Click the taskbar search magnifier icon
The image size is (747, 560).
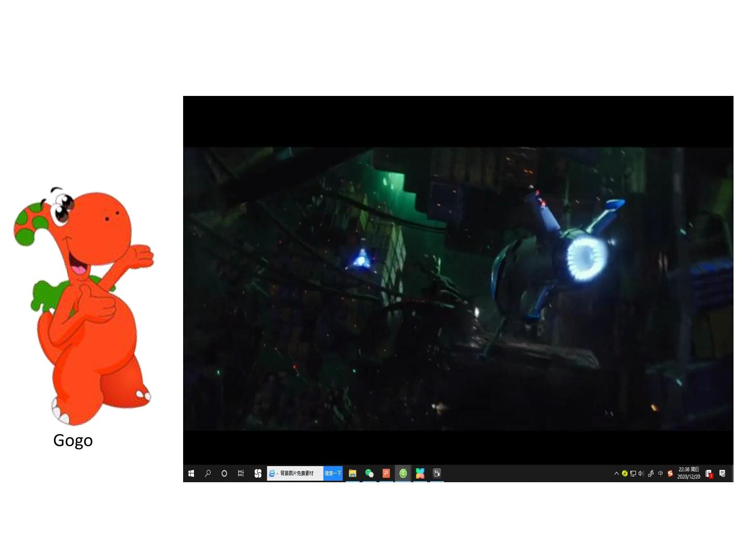click(x=208, y=473)
